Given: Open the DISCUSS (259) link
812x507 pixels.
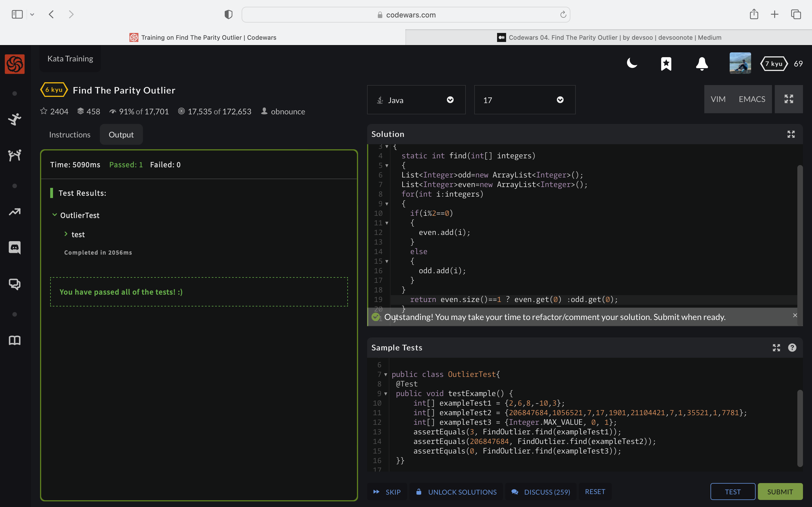Looking at the screenshot, I should coord(540,492).
